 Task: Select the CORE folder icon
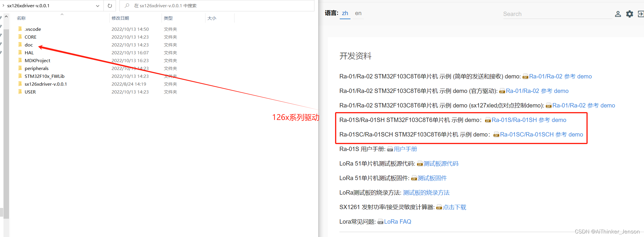pyautogui.click(x=20, y=37)
